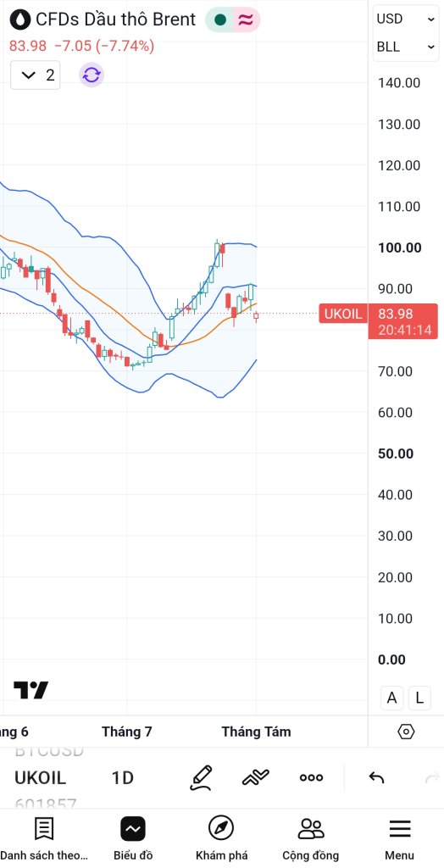
Task: Open chart settings hexagon icon
Action: tap(406, 732)
